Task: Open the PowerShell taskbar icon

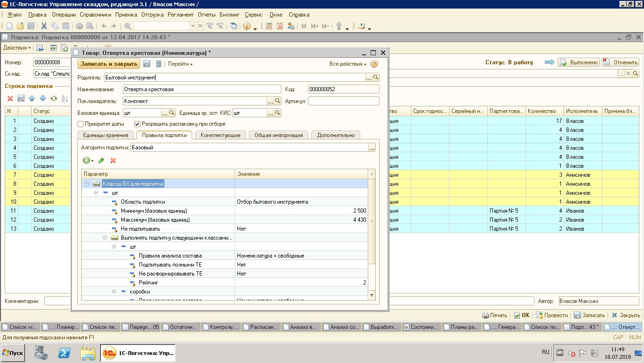Action: (64, 353)
